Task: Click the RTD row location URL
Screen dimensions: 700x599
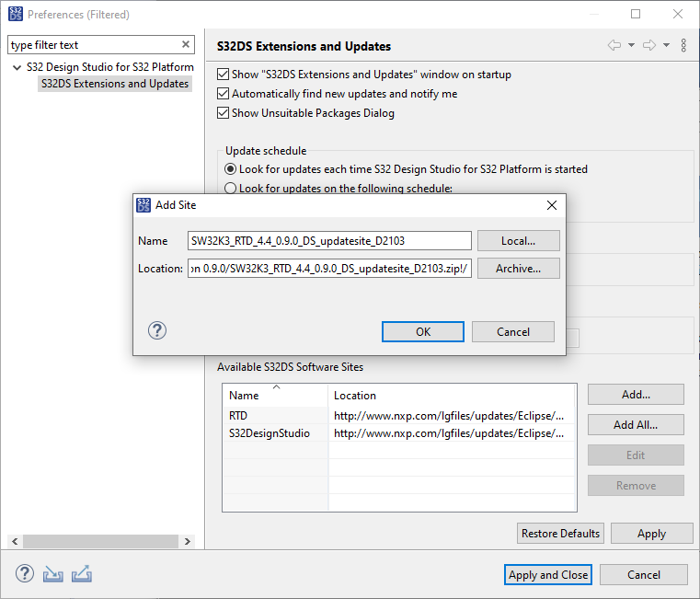Action: (449, 416)
